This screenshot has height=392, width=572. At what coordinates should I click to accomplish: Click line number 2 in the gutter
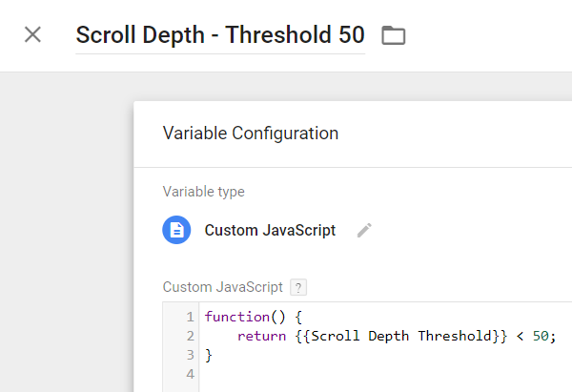pyautogui.click(x=191, y=336)
